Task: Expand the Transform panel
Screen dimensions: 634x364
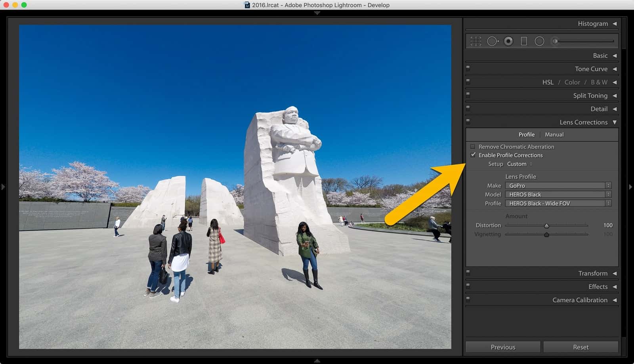Action: click(615, 274)
